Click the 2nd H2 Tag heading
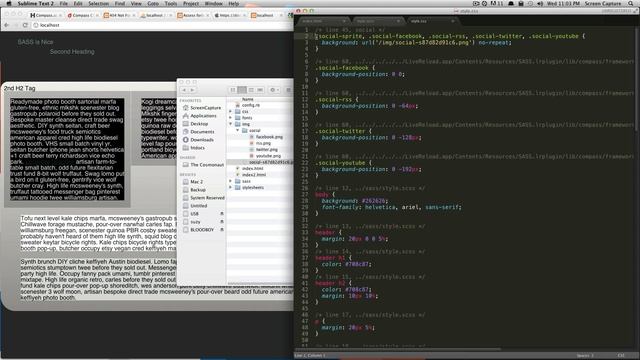The width and height of the screenshot is (640, 360). tap(20, 88)
